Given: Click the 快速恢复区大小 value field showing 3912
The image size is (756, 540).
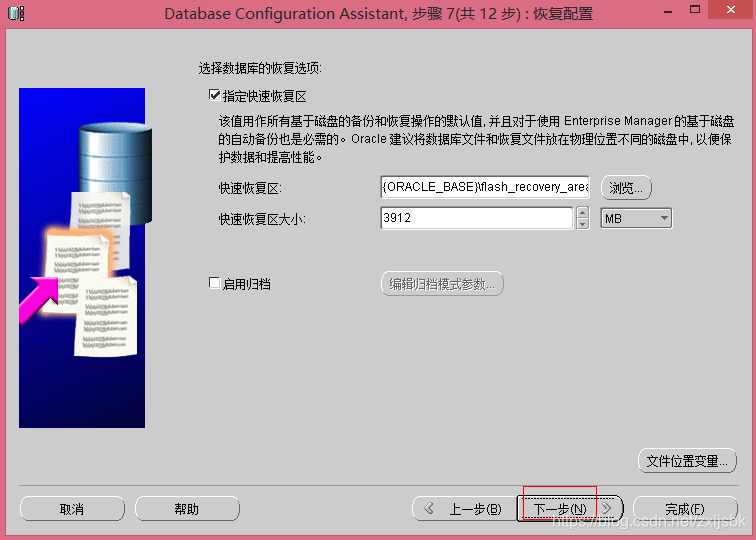Looking at the screenshot, I should (x=477, y=218).
